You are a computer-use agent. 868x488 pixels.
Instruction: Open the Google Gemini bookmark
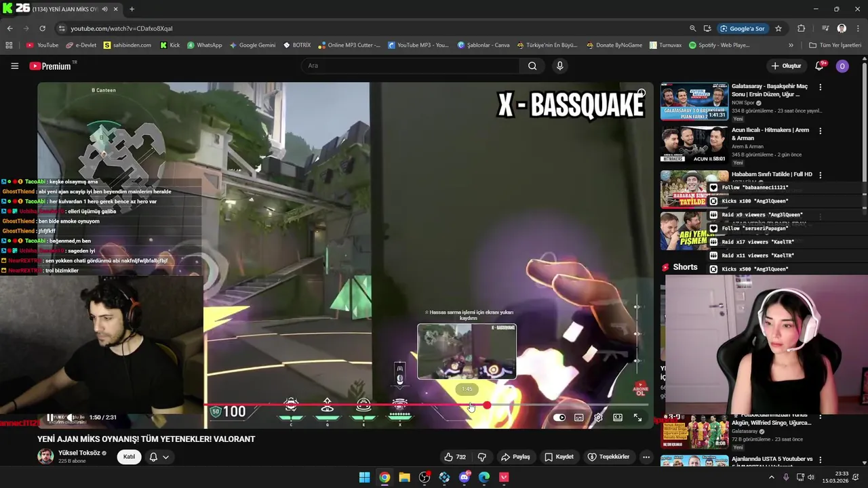click(x=252, y=45)
